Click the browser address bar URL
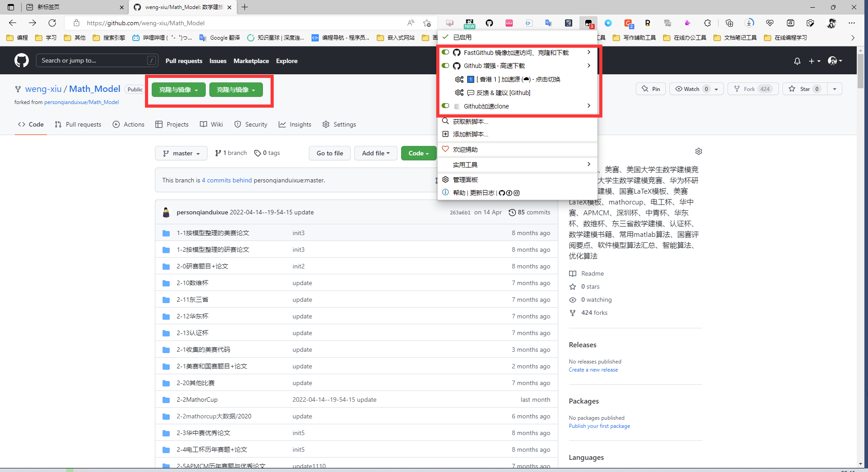Viewport: 868px width, 472px height. pyautogui.click(x=145, y=23)
